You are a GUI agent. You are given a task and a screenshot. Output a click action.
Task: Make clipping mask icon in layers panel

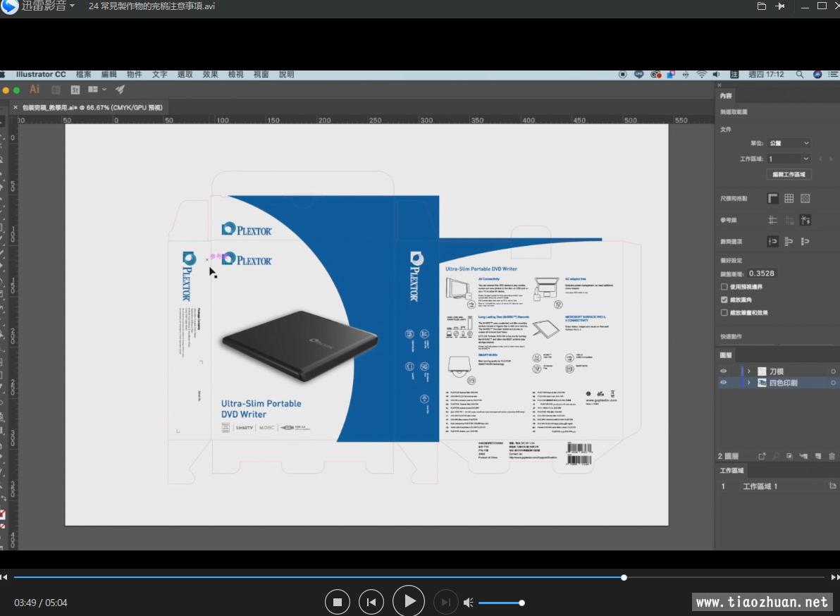(790, 457)
